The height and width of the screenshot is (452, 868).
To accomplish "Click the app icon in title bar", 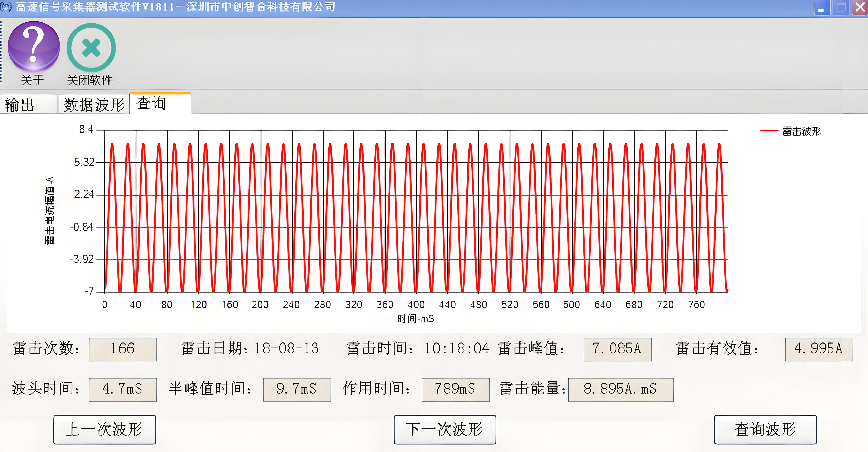I will click(6, 6).
